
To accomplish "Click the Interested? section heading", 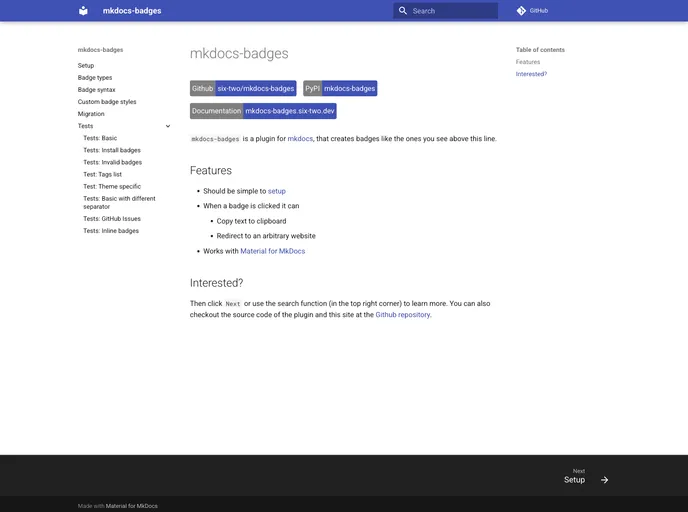I will coord(216,283).
